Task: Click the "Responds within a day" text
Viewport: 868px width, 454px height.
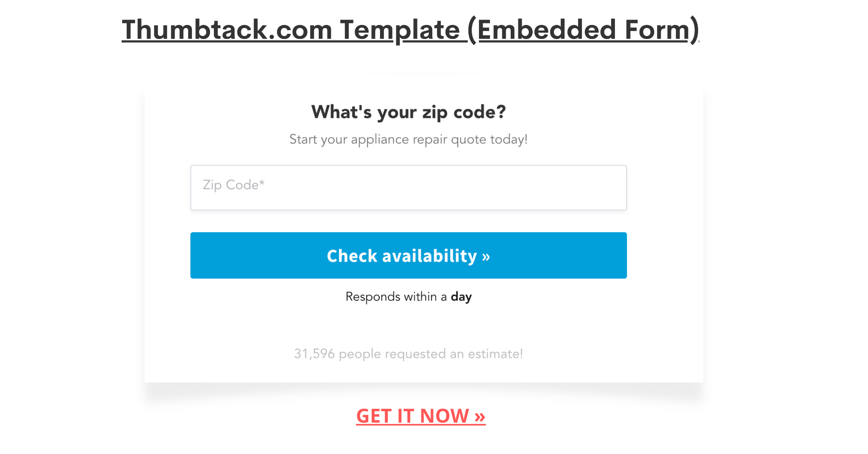Action: click(409, 296)
